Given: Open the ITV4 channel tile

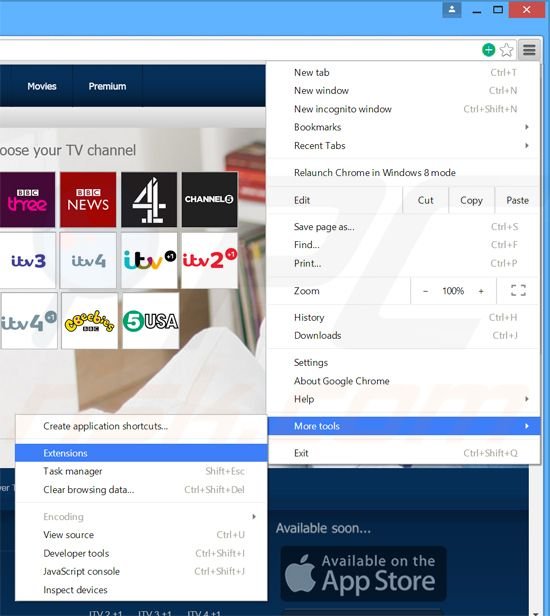Looking at the screenshot, I should click(x=88, y=260).
